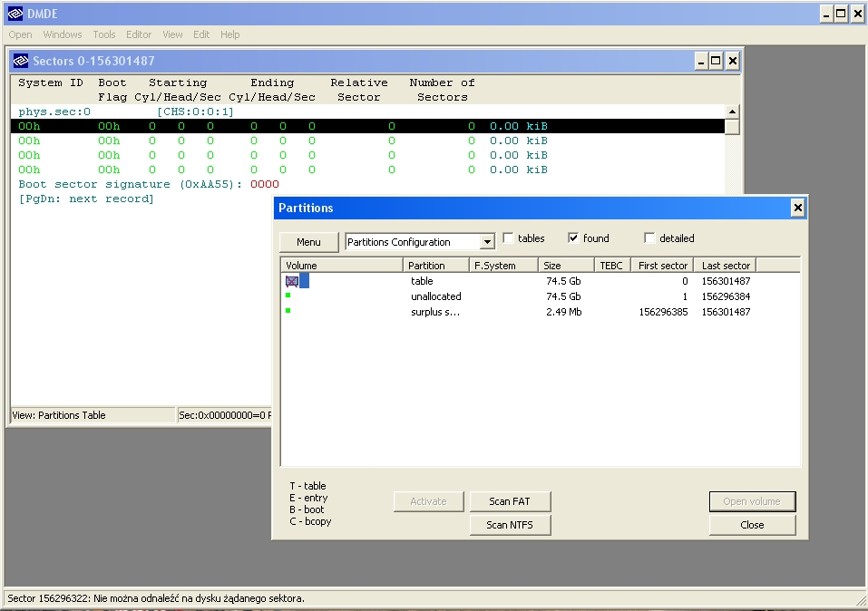Click green marker of surplus row
This screenshot has height=611, width=868.
coord(288,311)
